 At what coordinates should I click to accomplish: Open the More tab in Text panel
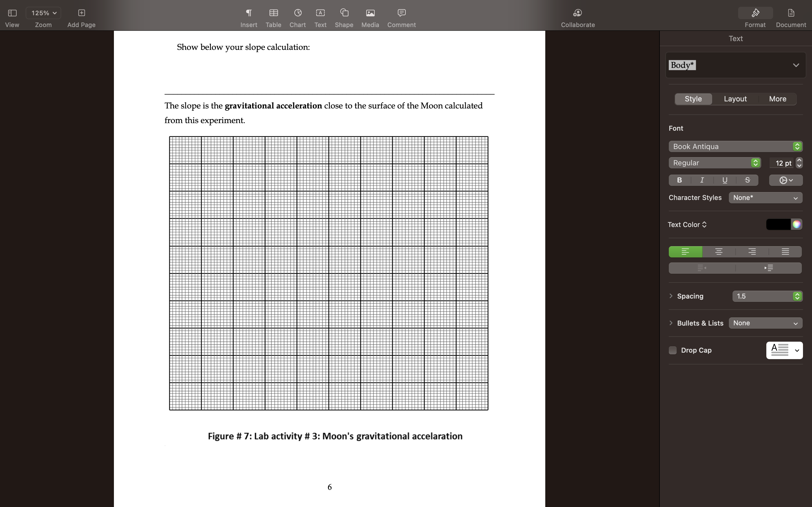tap(777, 99)
